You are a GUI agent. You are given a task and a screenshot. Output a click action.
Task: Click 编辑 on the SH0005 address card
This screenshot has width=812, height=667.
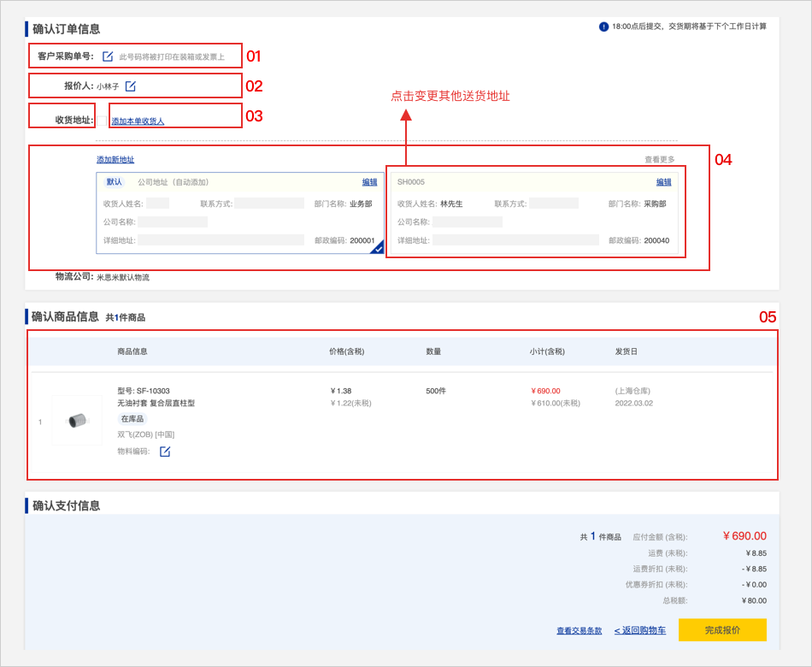[x=663, y=182]
